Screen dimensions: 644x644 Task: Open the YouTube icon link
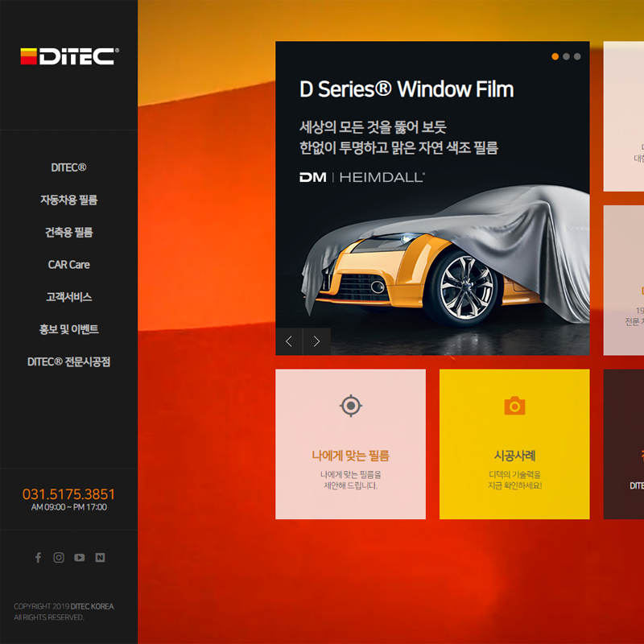point(79,557)
